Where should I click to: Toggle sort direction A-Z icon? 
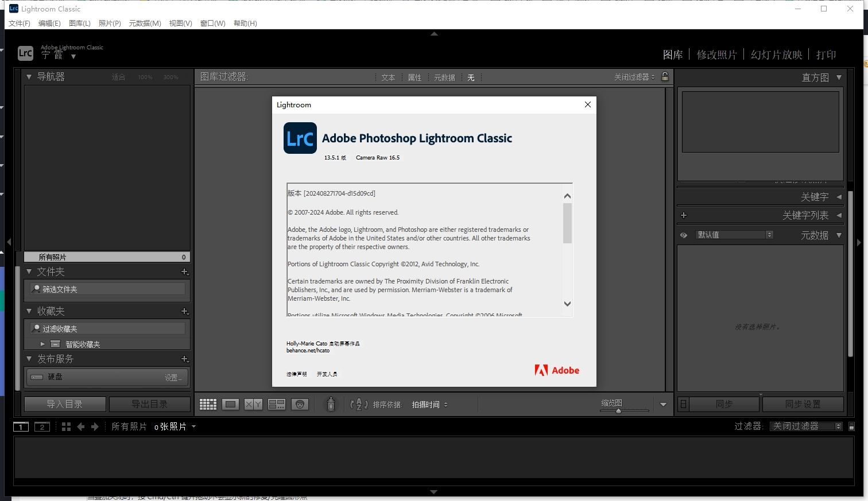pos(359,405)
